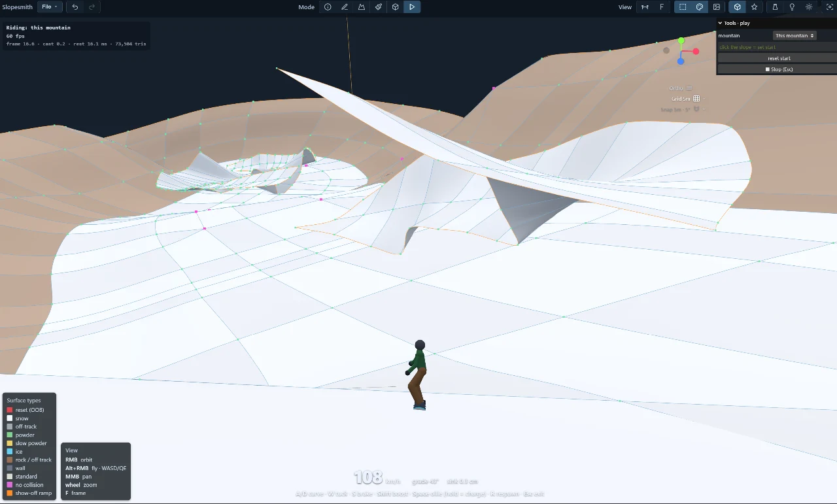Image resolution: width=837 pixels, height=504 pixels.
Task: Click the 108 km/h speed readout
Action: (x=377, y=478)
